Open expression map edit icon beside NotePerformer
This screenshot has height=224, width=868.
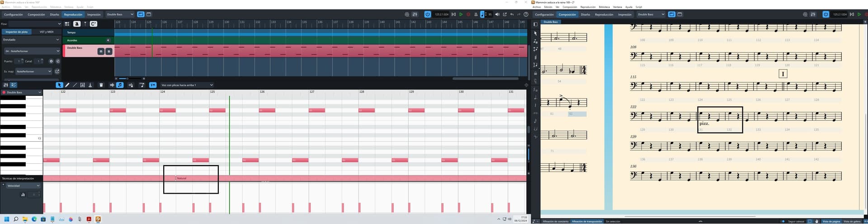(x=57, y=71)
